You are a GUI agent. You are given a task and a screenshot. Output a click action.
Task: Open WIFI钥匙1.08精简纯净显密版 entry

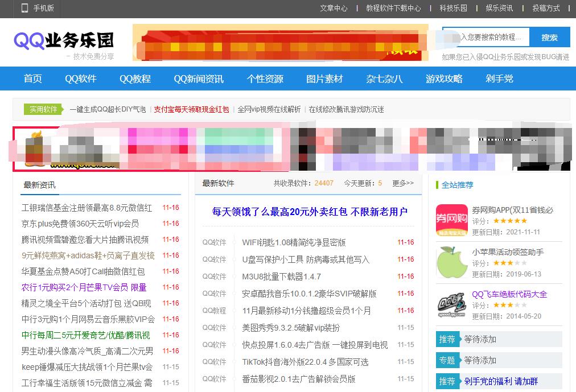(294, 242)
